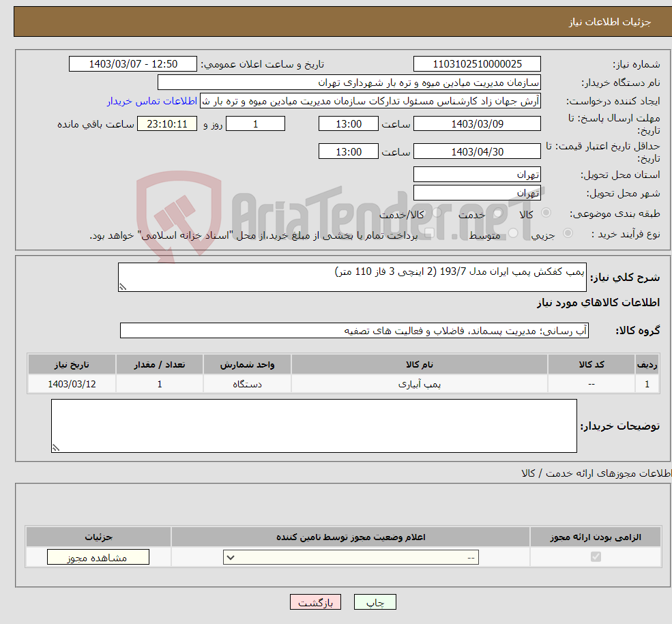Click the جزئیات column header in permits table
The width and height of the screenshot is (672, 624).
point(98,537)
